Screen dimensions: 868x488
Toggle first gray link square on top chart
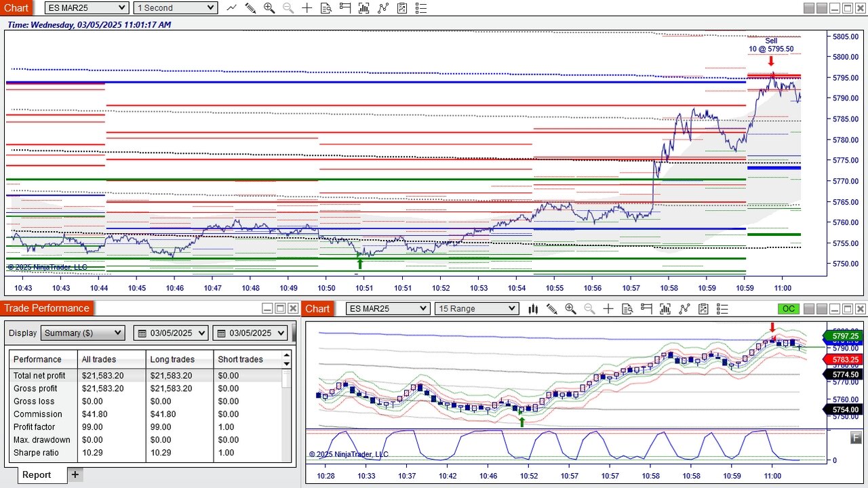[x=808, y=8]
